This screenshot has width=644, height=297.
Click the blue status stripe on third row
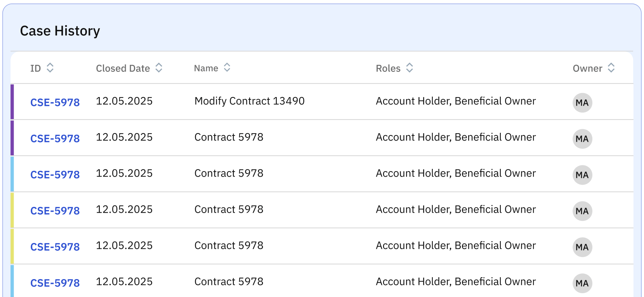point(12,174)
